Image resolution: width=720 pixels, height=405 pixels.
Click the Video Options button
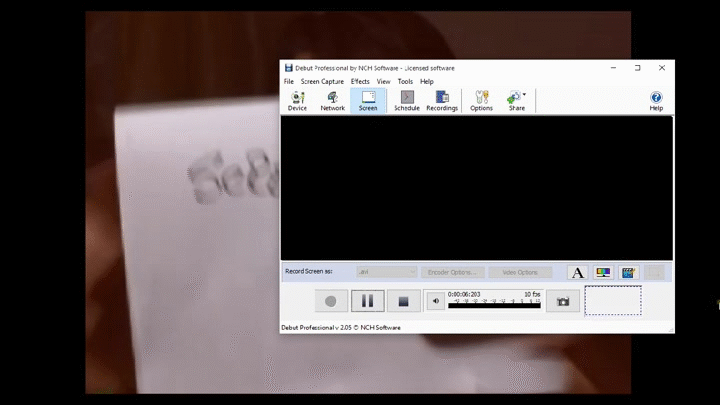520,272
